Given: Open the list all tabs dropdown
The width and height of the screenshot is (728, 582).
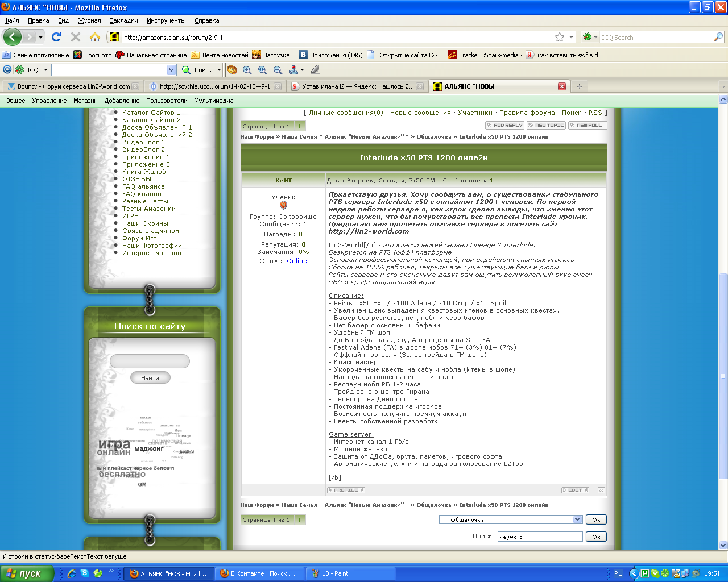Looking at the screenshot, I should point(723,86).
